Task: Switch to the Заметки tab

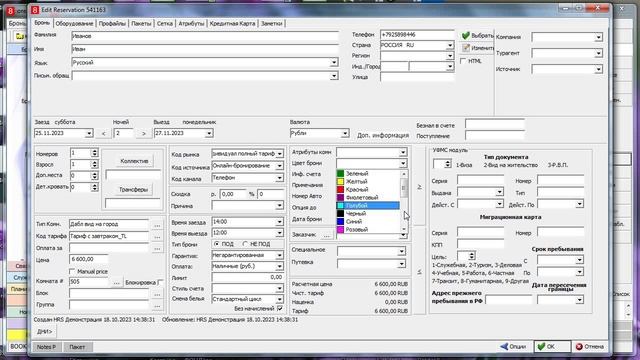Action: click(271, 24)
